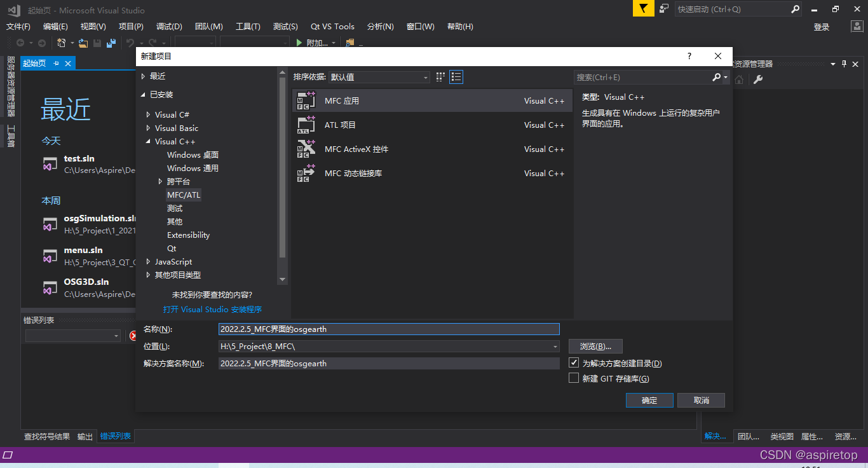Click the new project toolbar icon

[62, 43]
